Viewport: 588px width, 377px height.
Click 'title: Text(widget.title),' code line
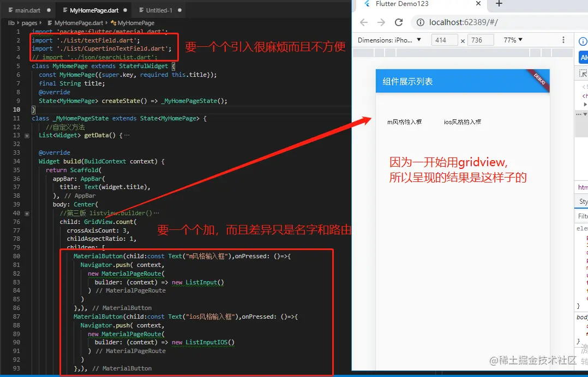click(x=105, y=187)
